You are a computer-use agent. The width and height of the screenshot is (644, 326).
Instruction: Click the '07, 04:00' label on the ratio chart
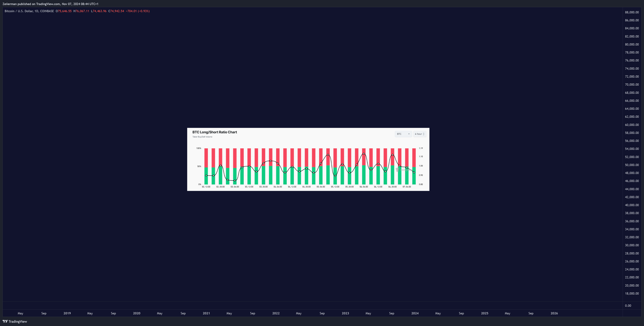click(407, 187)
